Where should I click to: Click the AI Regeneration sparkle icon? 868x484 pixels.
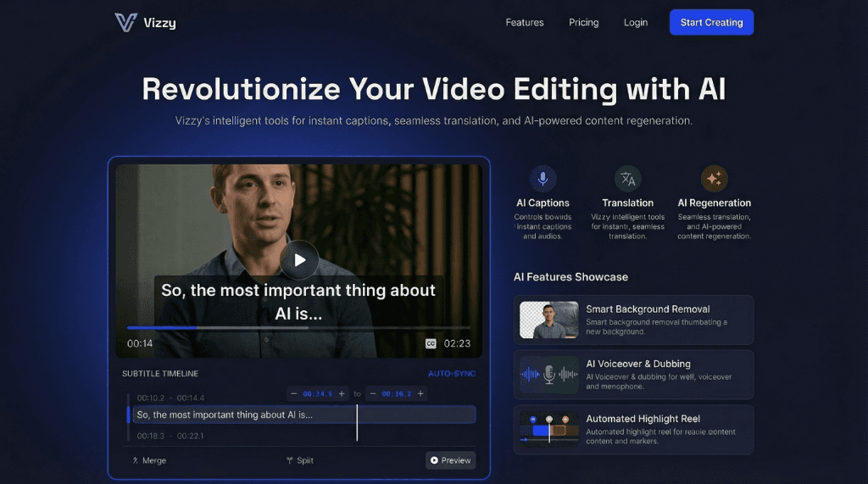tap(714, 179)
